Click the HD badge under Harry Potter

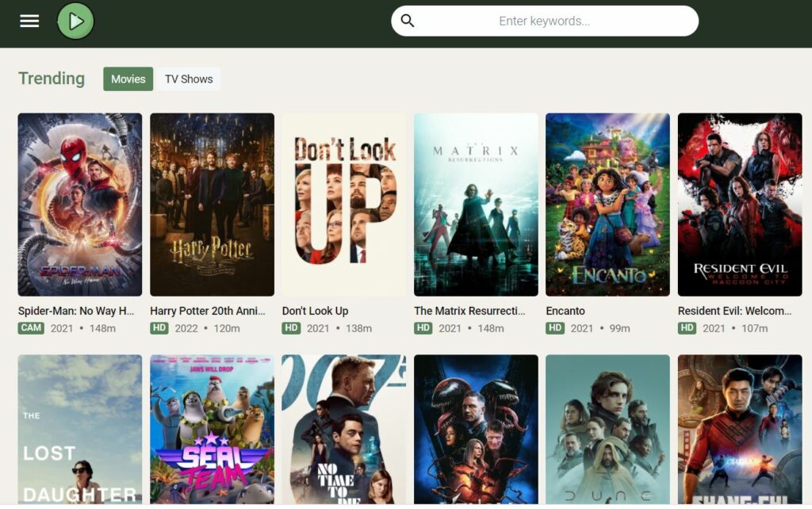point(159,327)
